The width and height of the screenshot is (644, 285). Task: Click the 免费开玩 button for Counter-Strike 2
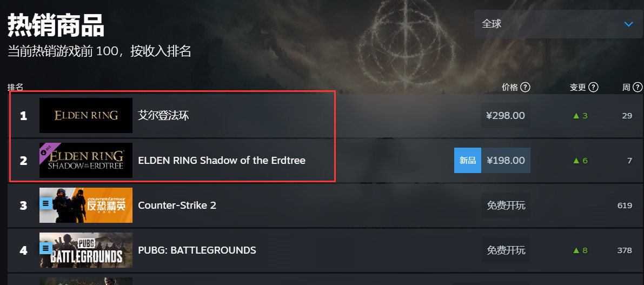coord(506,206)
